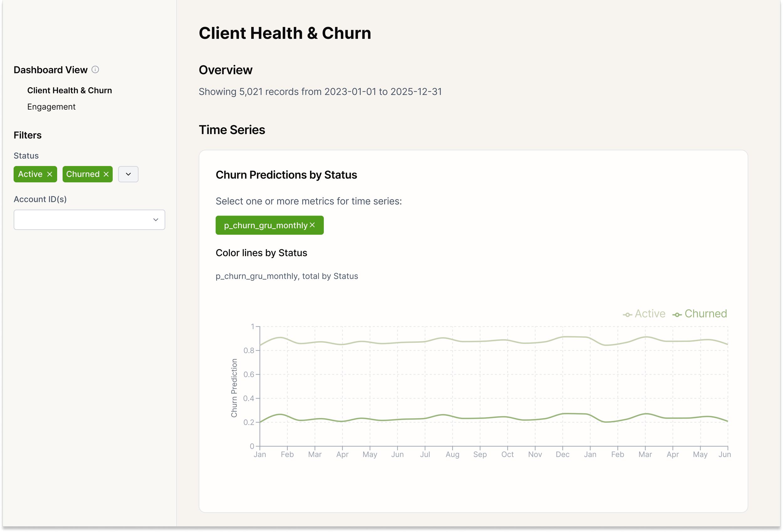Select the Client Health & Churn view
This screenshot has width=783, height=532.
point(70,90)
